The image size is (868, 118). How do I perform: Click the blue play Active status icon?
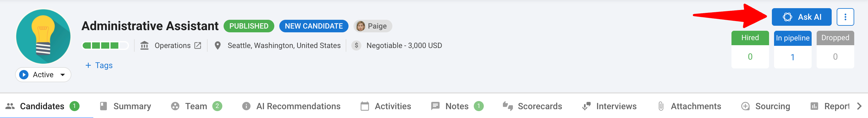pos(24,75)
